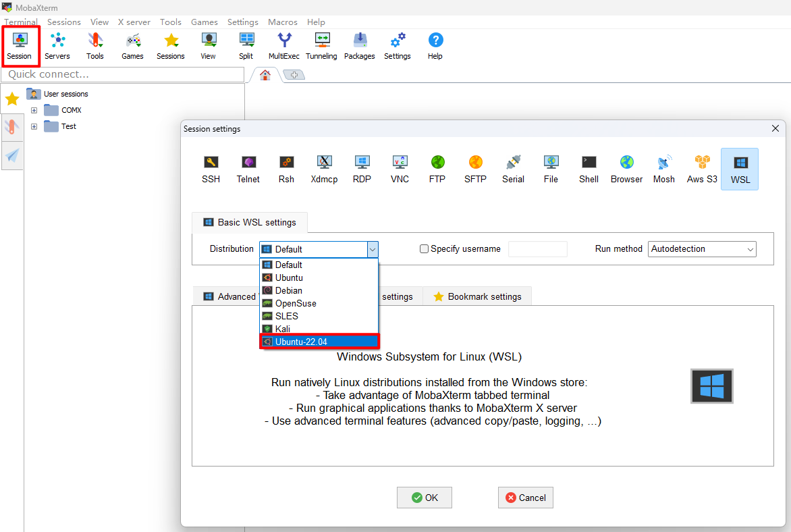The image size is (791, 532).
Task: Open the paper plane macros sidebar tab
Action: pyautogui.click(x=12, y=155)
